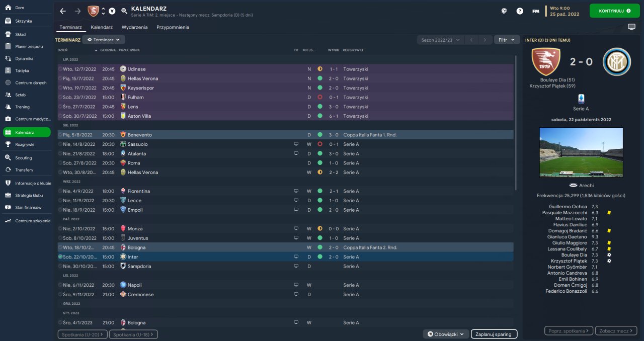Toggle selection circle for Fulham fixture
The image size is (644, 341).
60,97
